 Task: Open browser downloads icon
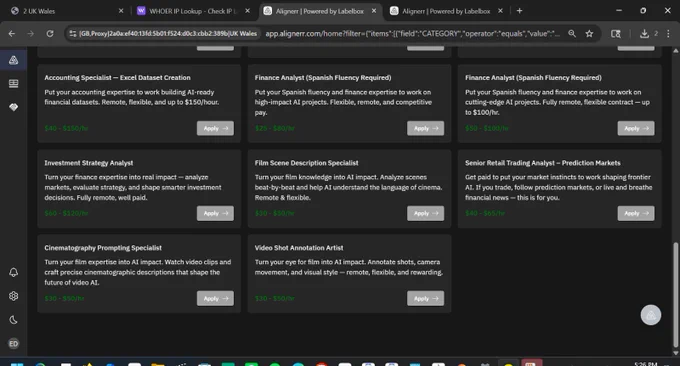tap(644, 33)
